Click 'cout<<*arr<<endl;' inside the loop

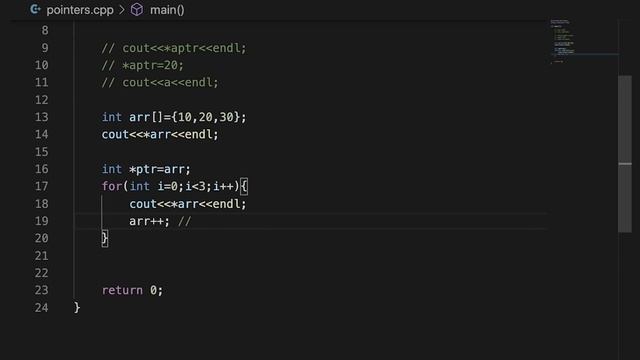(x=188, y=204)
